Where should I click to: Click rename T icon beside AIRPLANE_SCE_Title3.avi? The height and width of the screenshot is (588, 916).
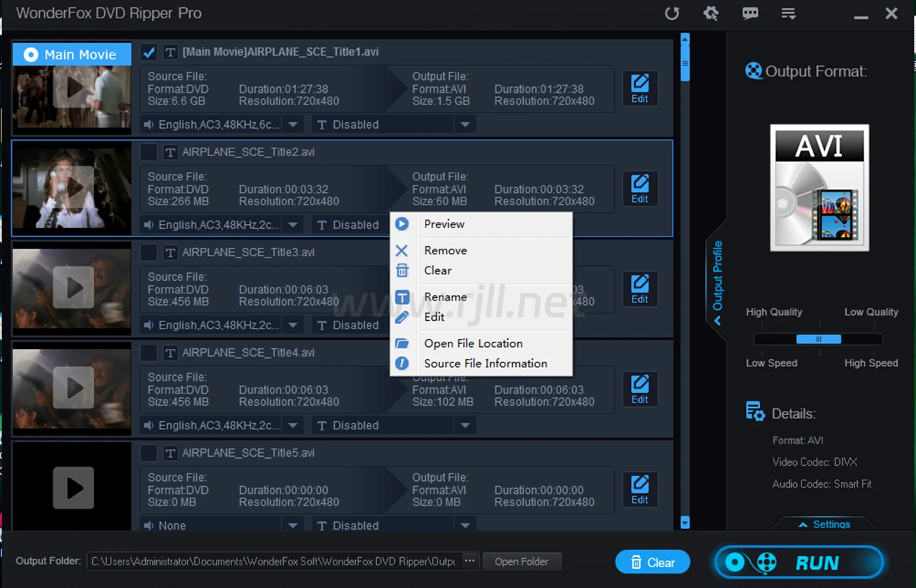point(170,253)
